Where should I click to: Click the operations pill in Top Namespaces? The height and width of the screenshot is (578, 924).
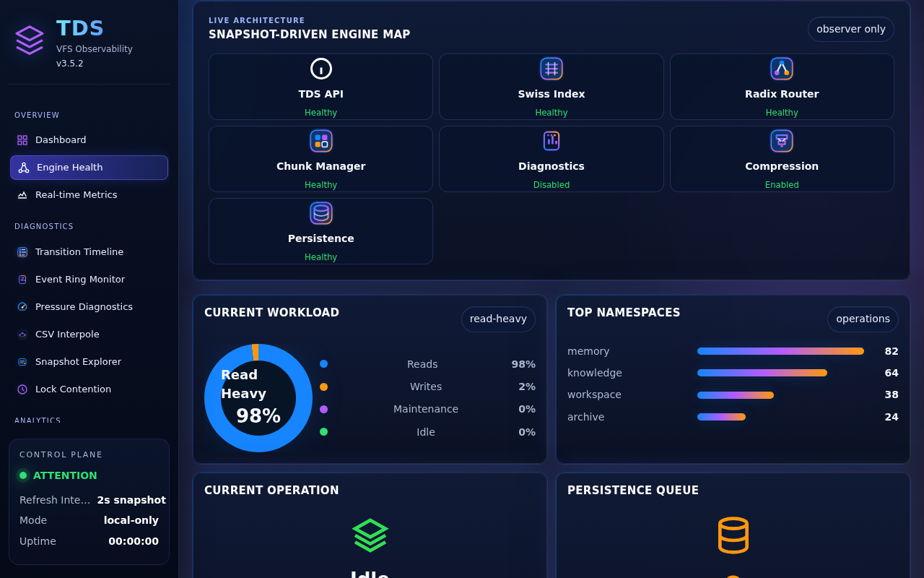tap(863, 319)
